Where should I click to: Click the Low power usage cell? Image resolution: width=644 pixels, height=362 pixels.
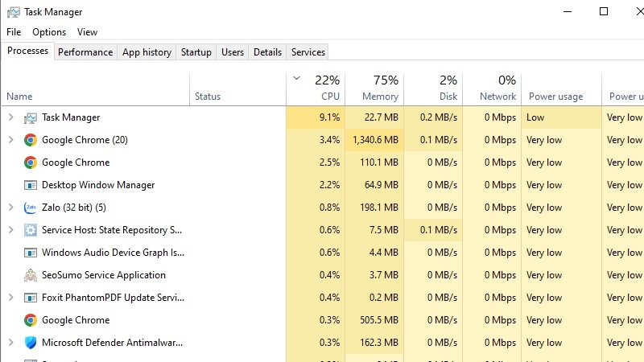(561, 117)
